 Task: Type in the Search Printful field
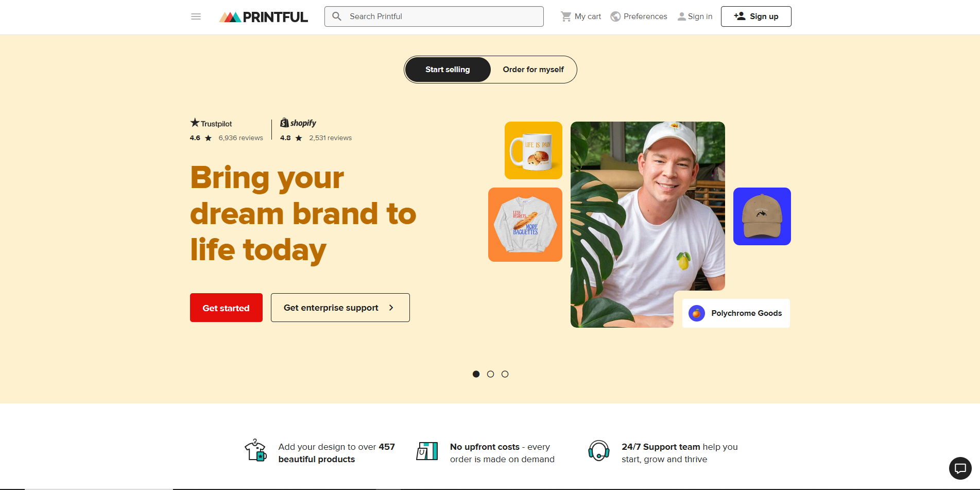pos(443,16)
